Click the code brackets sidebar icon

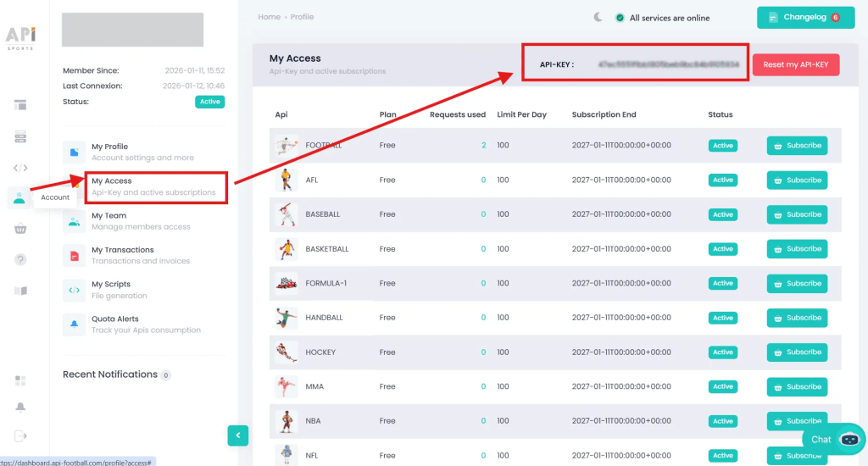pos(21,168)
